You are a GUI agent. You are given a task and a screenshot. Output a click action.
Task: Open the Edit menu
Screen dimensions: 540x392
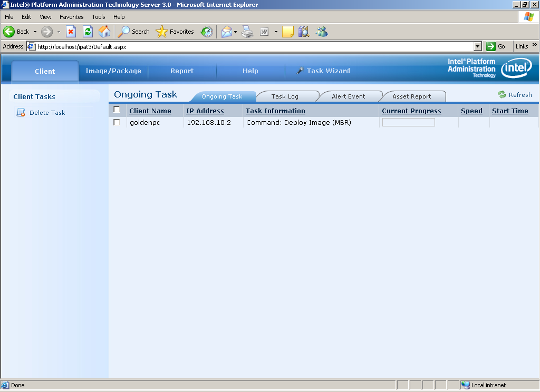click(26, 17)
